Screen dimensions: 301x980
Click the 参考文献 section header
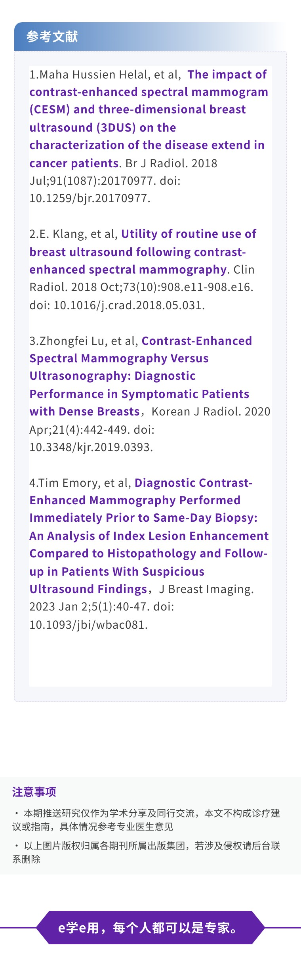coord(52,36)
